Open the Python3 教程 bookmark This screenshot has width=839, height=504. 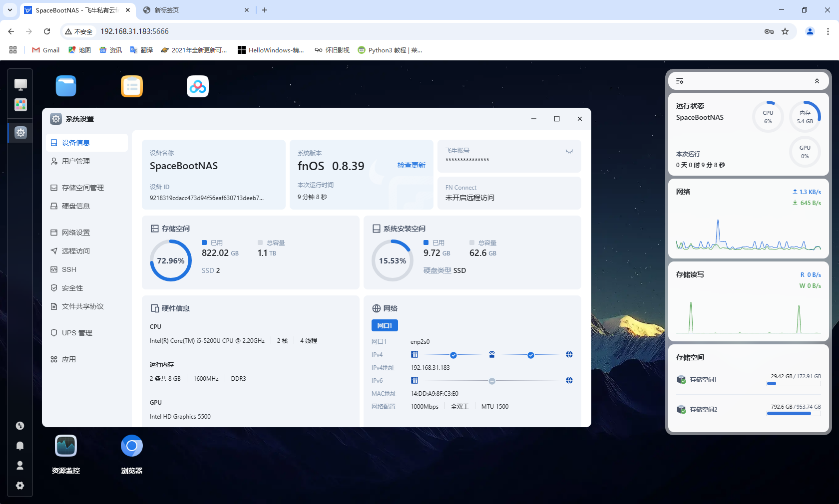[390, 50]
